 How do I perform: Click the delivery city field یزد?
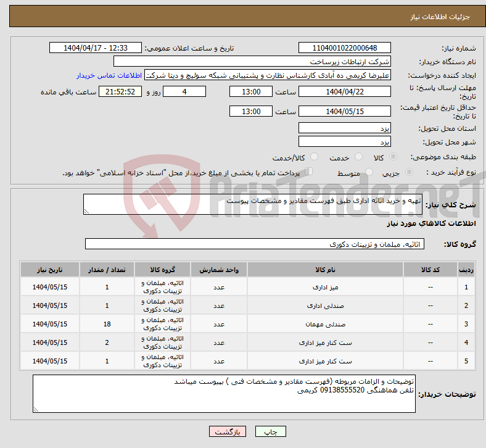(345, 142)
